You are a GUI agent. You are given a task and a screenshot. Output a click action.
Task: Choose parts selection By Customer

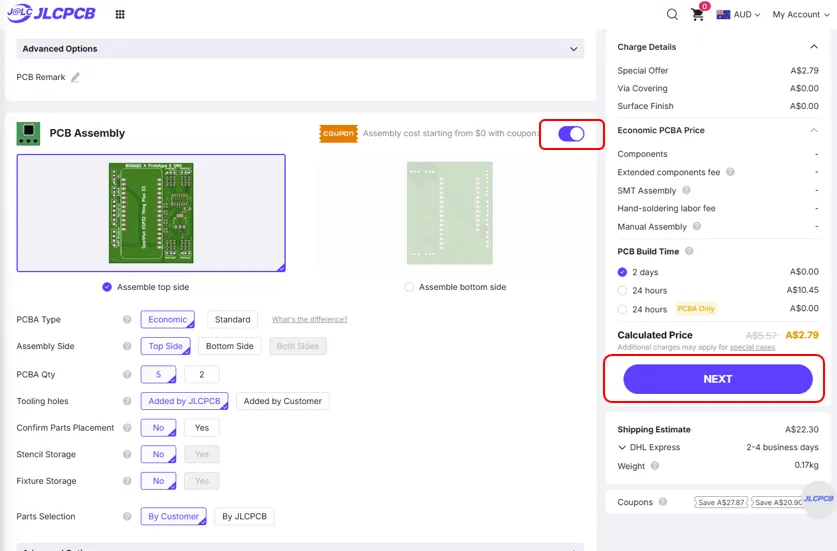pos(173,516)
